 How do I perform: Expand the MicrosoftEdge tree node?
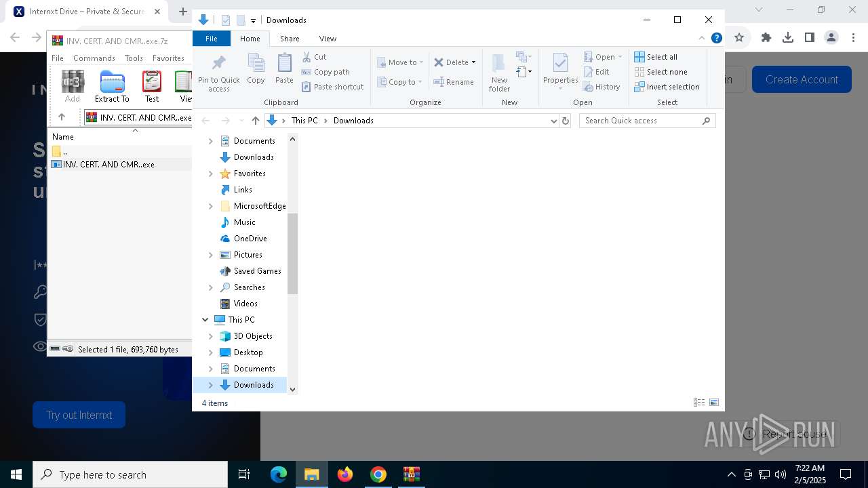click(x=210, y=206)
